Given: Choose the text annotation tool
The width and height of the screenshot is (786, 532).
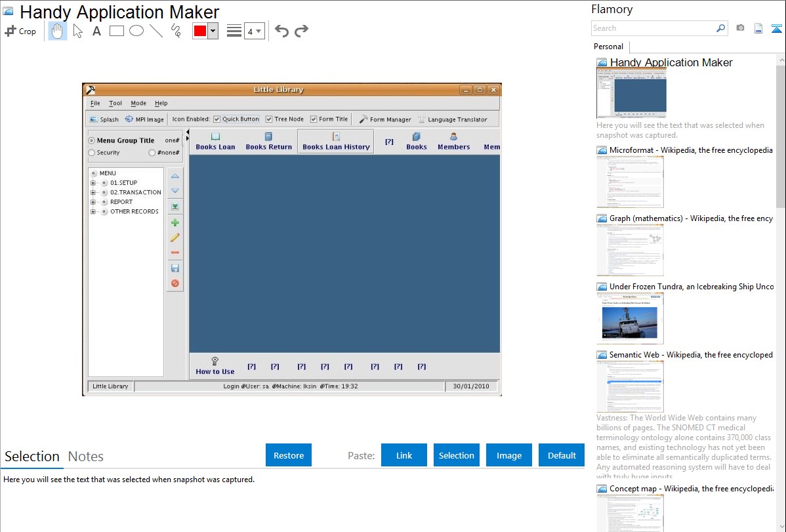Looking at the screenshot, I should [x=96, y=31].
